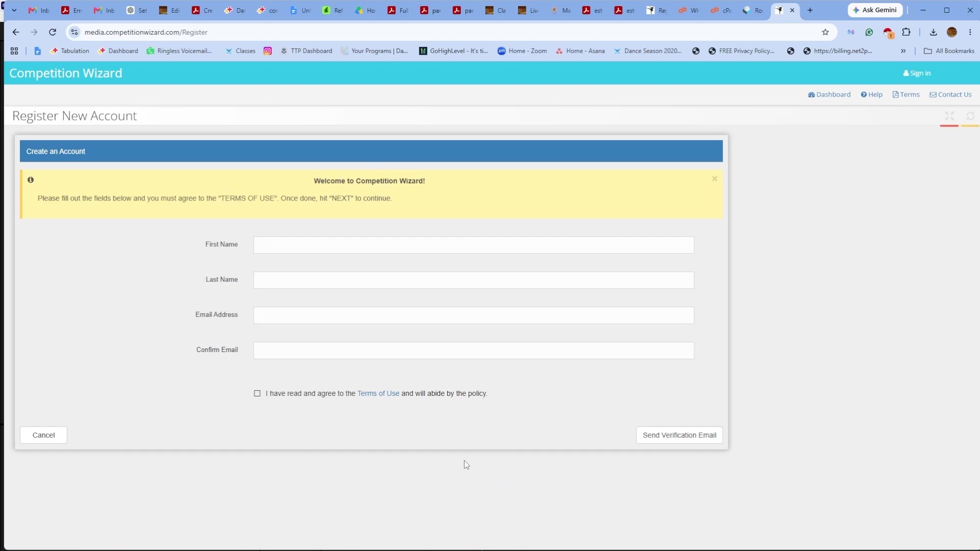
Task: Go back to the previous page
Action: (16, 32)
